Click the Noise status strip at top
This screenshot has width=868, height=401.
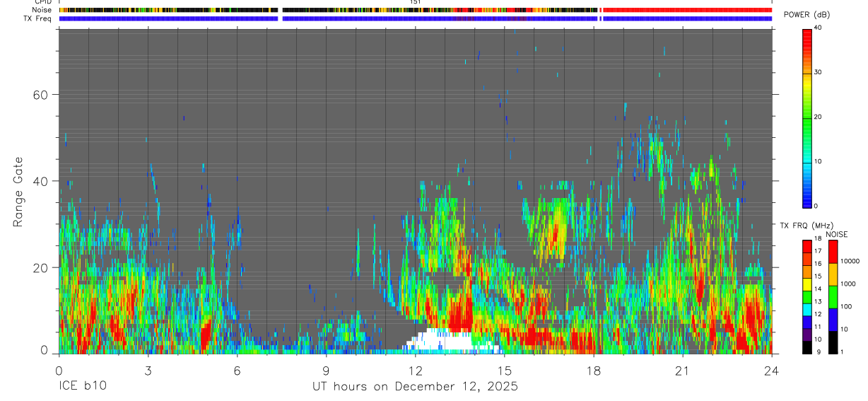tap(416, 10)
